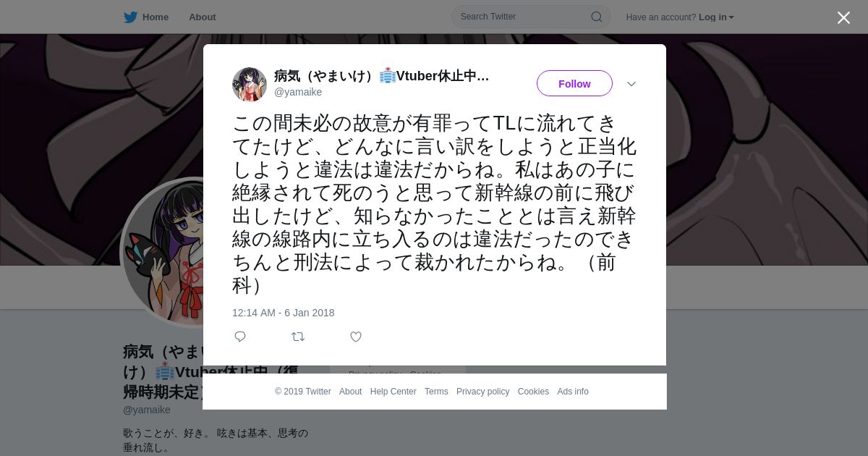Open the Help Center footer link
868x456 pixels.
[x=393, y=392]
